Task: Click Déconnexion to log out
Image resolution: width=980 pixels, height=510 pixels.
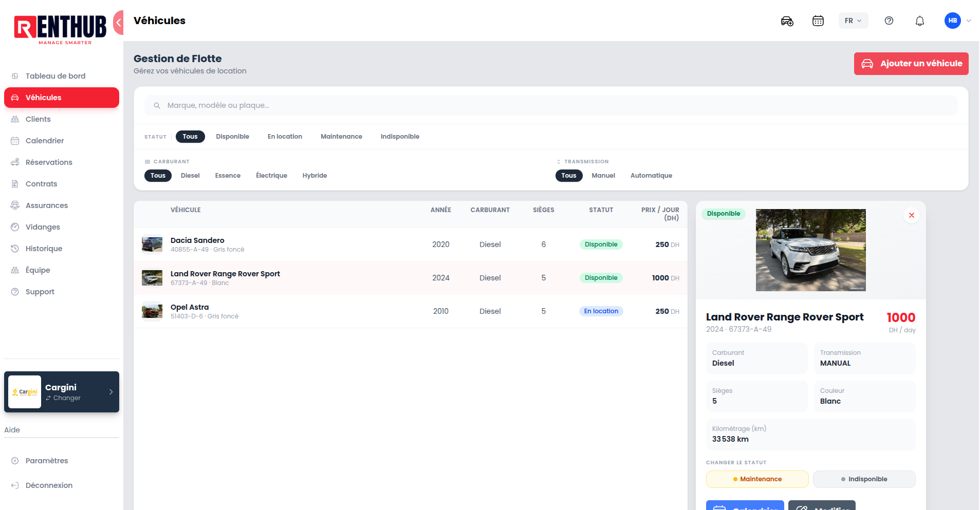Action: 62,485
